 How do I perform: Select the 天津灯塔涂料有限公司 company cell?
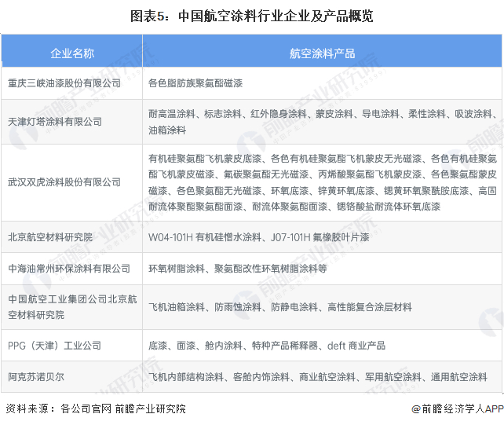click(72, 122)
